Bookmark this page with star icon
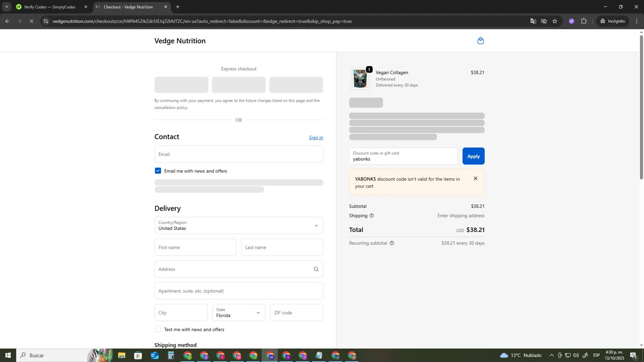 tap(555, 21)
